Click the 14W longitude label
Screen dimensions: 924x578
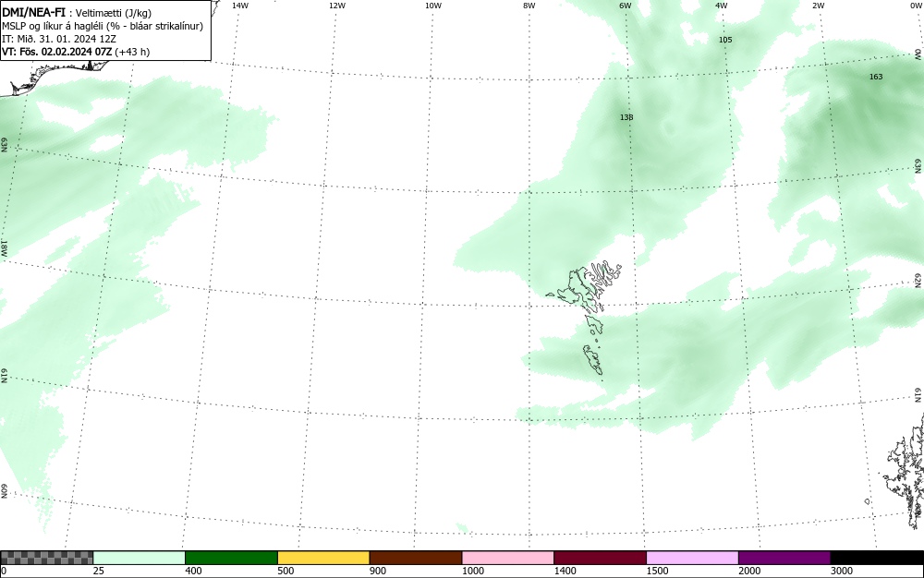pyautogui.click(x=240, y=6)
